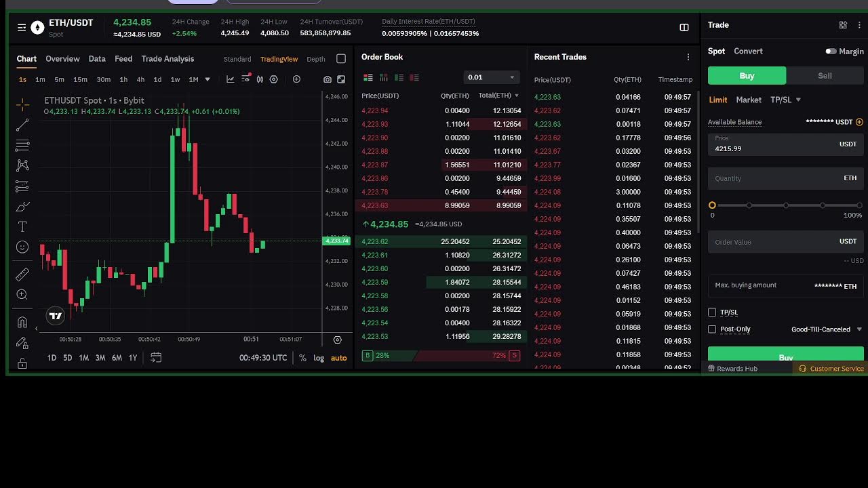Toggle the log scale
868x488 pixels.
point(319,358)
